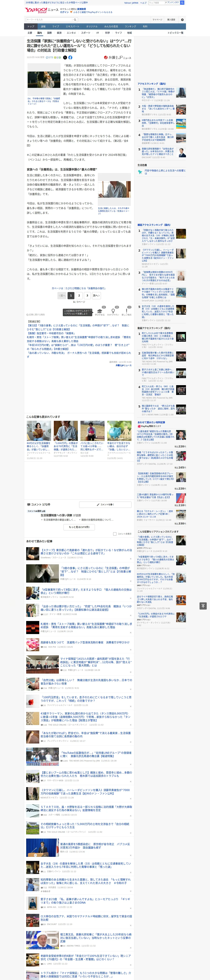Image resolution: width=210 pixels, height=980 pixels.
Task: Open the 1200万円の預金 recommended article thumbnail
Action: point(66,431)
